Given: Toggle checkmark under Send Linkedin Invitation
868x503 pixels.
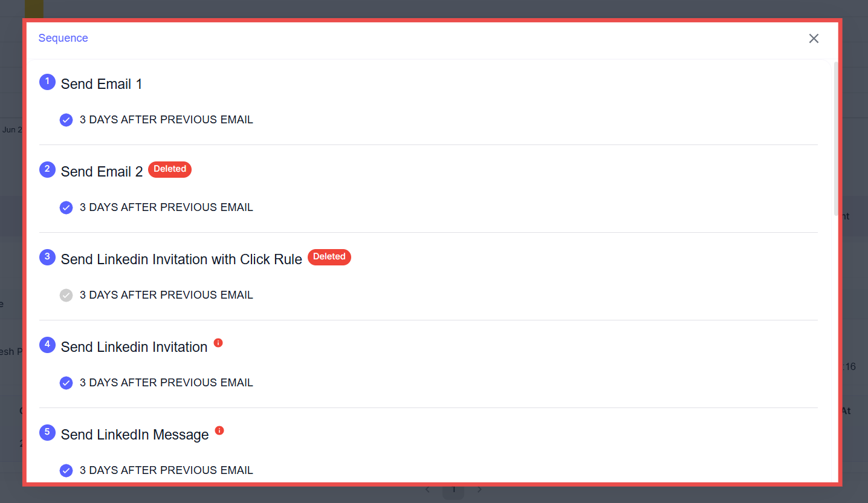Looking at the screenshot, I should pyautogui.click(x=66, y=383).
